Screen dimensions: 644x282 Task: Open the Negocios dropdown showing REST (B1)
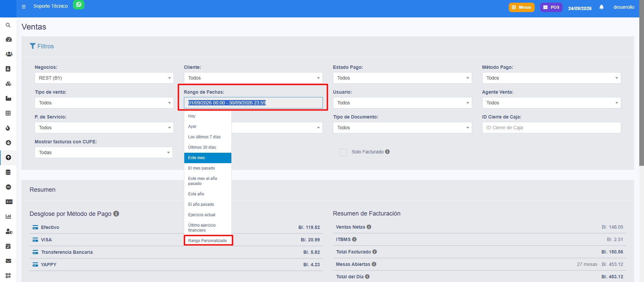click(104, 78)
